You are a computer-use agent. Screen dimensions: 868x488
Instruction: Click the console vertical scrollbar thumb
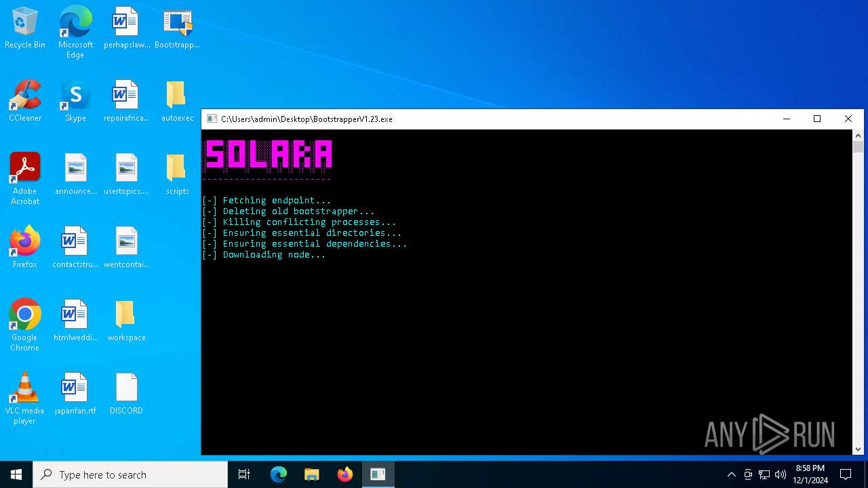click(x=858, y=146)
